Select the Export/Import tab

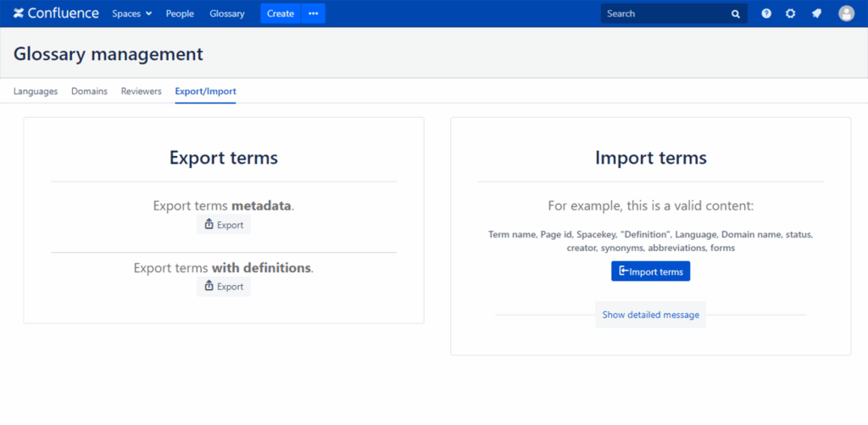205,91
